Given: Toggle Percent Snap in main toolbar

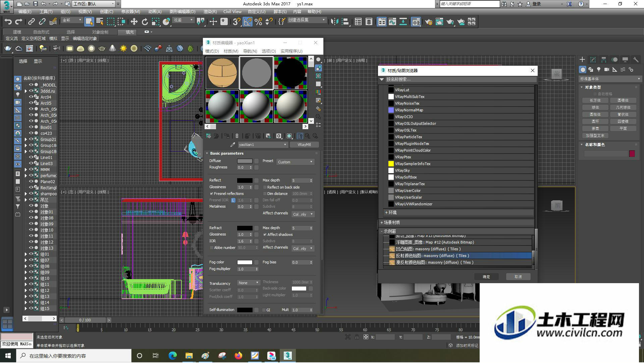Looking at the screenshot, I should [x=258, y=22].
